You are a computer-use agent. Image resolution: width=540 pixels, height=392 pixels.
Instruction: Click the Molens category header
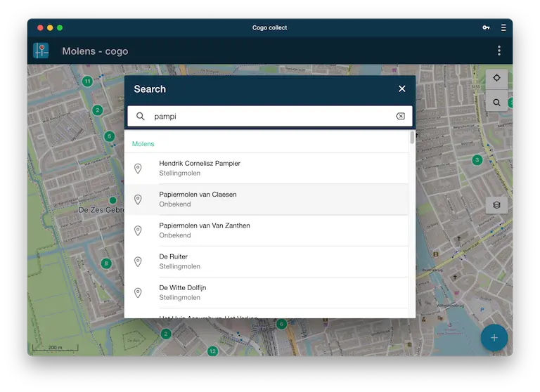point(143,144)
